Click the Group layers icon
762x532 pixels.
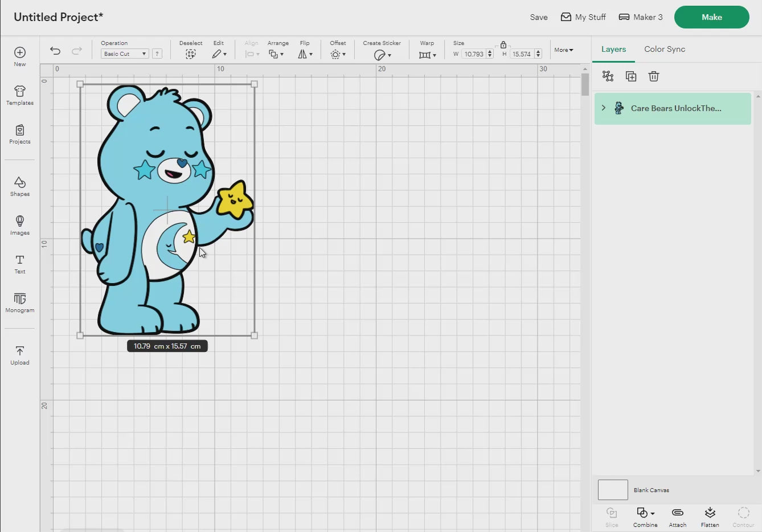(608, 76)
